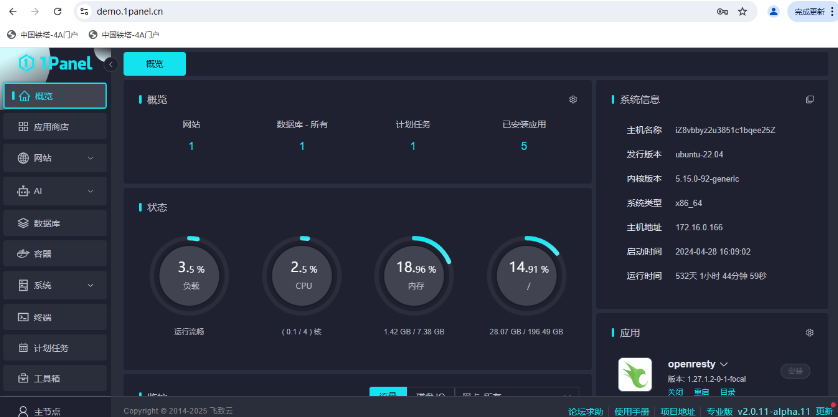Open 计划任务 scheduled tasks in sidebar
The height and width of the screenshot is (417, 838).
[x=55, y=348]
